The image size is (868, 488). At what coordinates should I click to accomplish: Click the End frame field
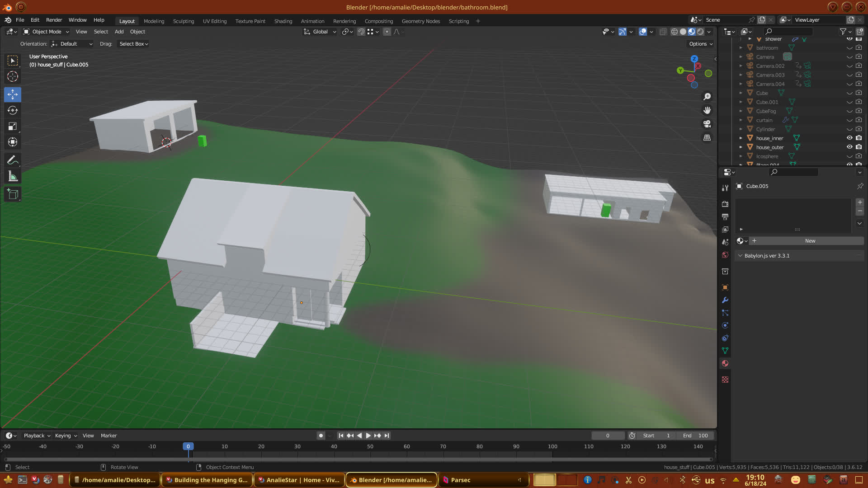click(695, 436)
